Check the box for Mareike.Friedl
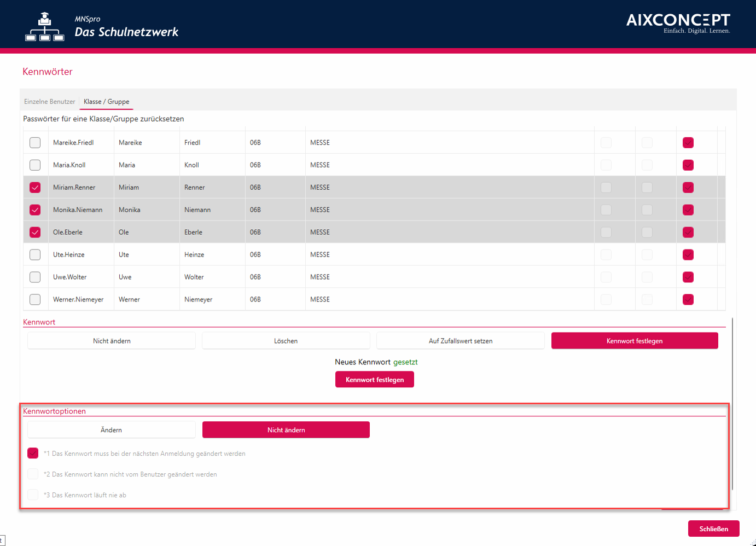The width and height of the screenshot is (756, 546). (x=35, y=143)
